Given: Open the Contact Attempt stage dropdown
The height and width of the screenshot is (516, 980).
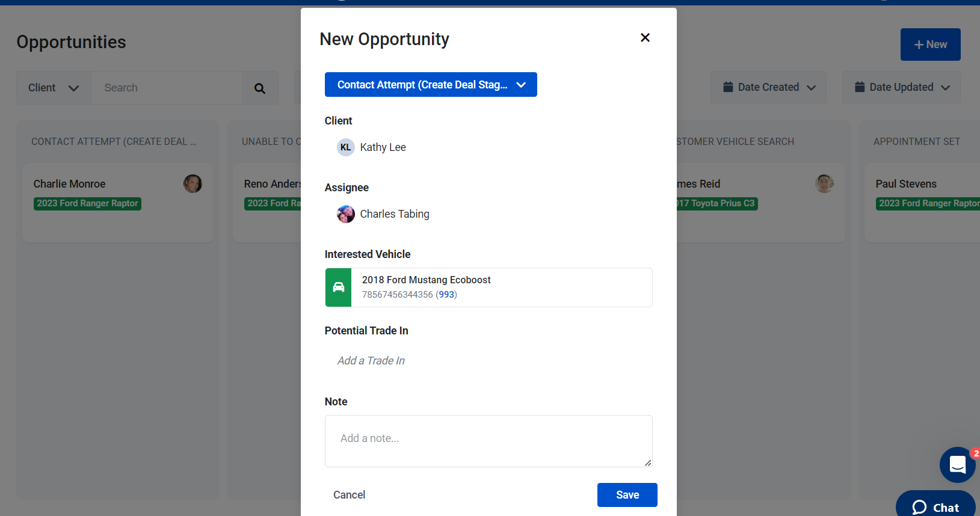Looking at the screenshot, I should (431, 85).
